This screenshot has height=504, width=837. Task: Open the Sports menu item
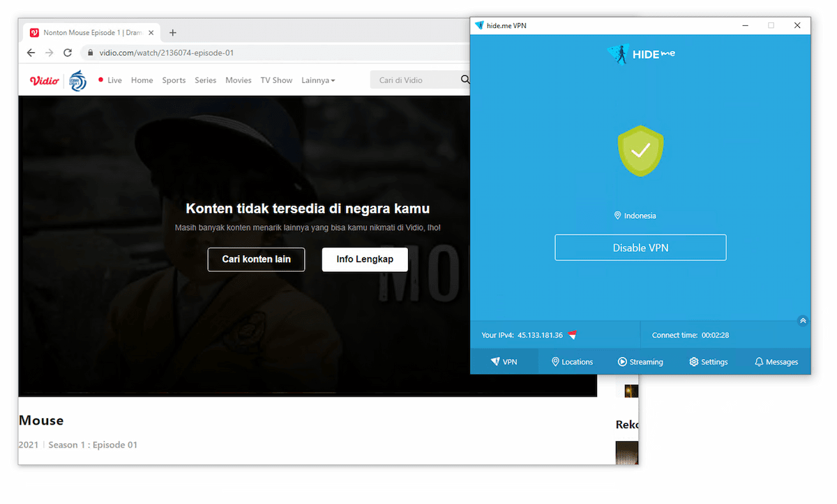coord(174,80)
